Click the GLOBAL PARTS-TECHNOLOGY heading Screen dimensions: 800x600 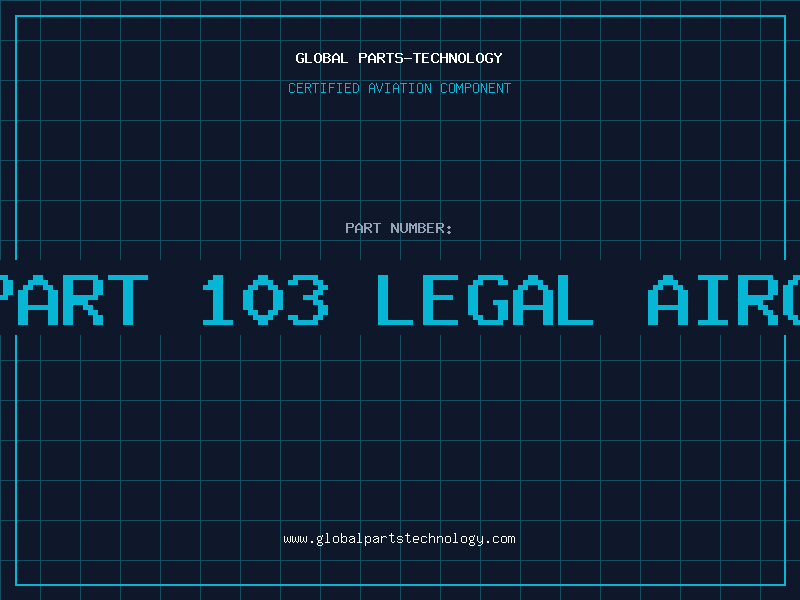[399, 58]
